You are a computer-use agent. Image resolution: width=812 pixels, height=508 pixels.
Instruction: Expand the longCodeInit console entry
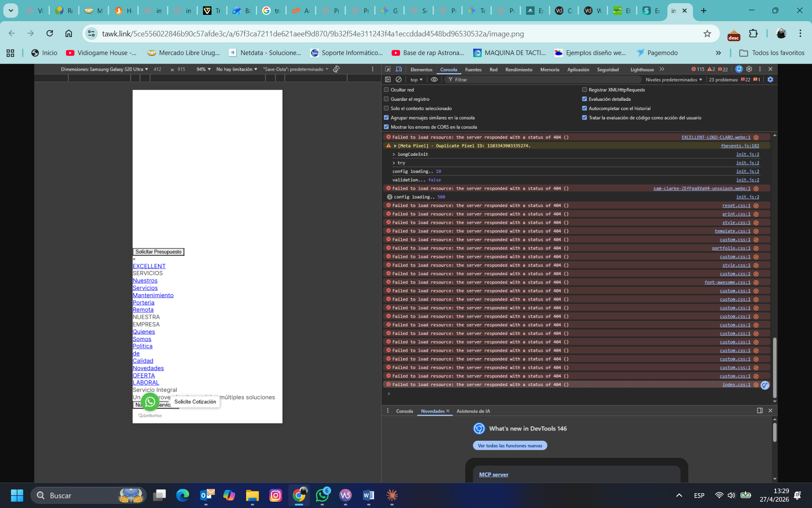[x=394, y=155]
